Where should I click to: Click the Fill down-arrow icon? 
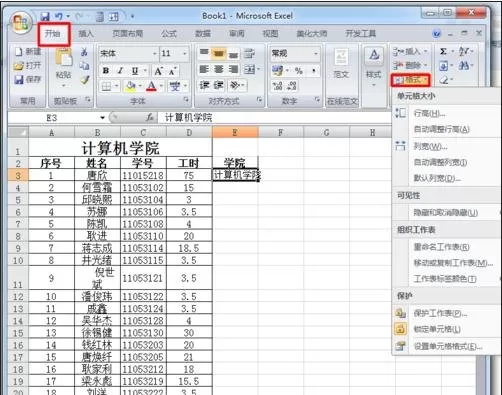click(x=443, y=66)
